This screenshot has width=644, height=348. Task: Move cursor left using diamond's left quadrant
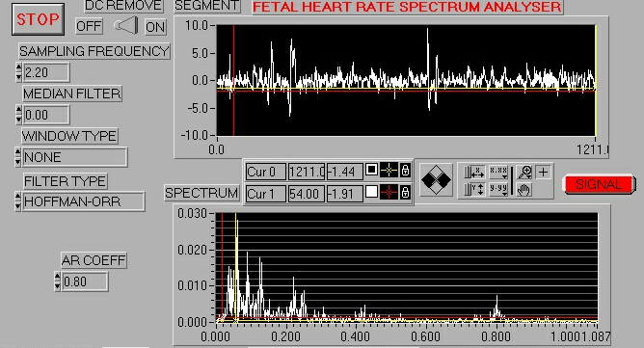point(428,180)
